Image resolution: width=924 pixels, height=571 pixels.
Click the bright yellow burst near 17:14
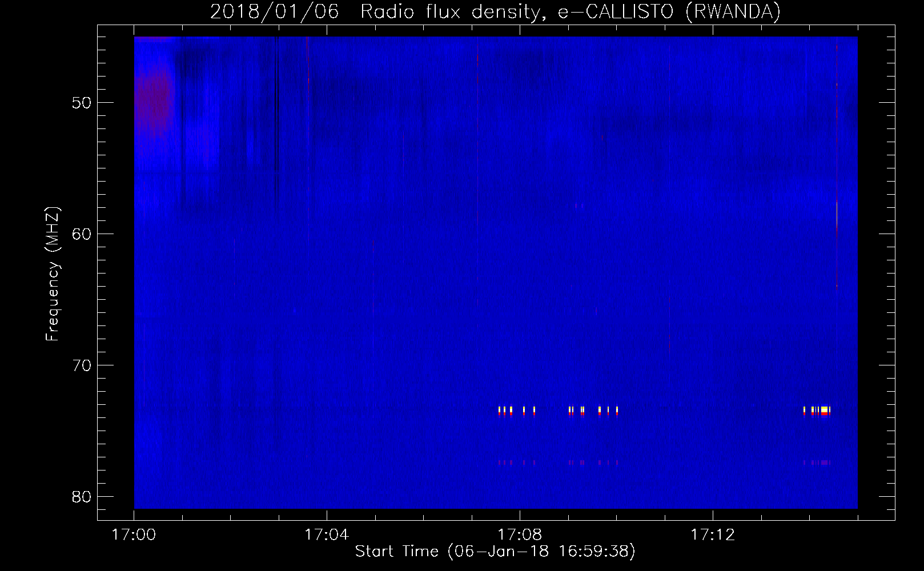click(824, 411)
